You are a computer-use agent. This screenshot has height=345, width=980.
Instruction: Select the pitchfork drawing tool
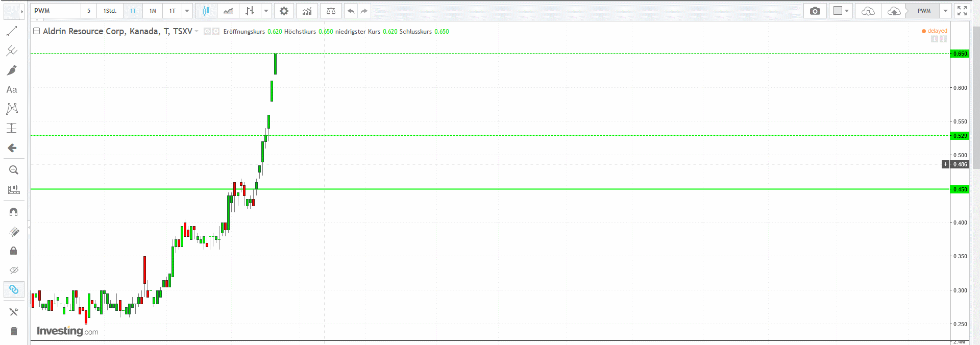click(x=12, y=51)
